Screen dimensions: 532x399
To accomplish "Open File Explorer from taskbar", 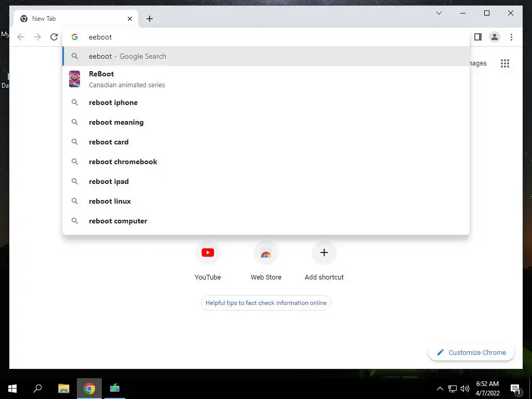I will tap(64, 389).
